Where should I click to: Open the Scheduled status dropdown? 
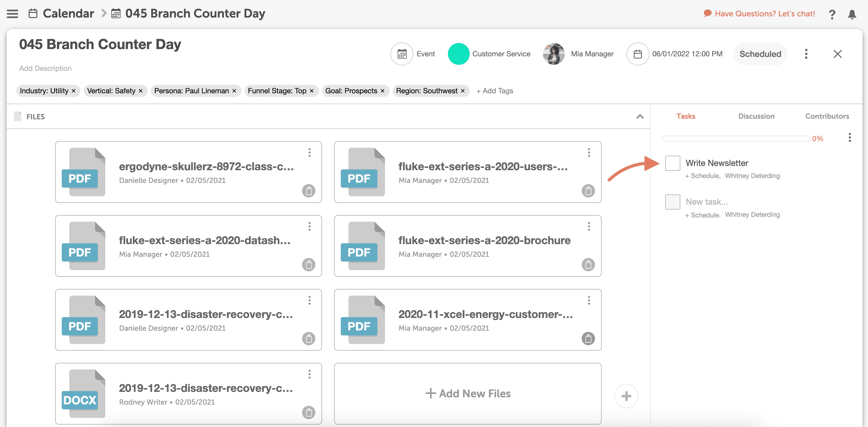click(x=760, y=54)
